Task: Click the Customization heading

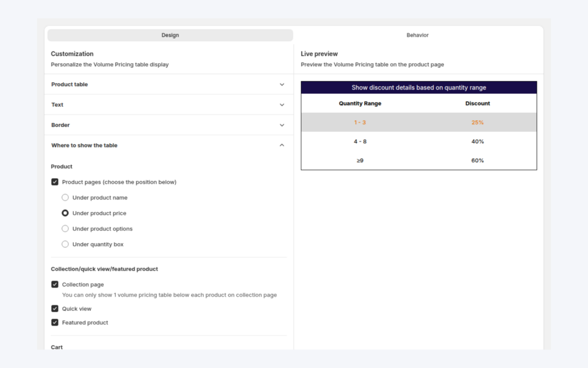Action: point(72,53)
